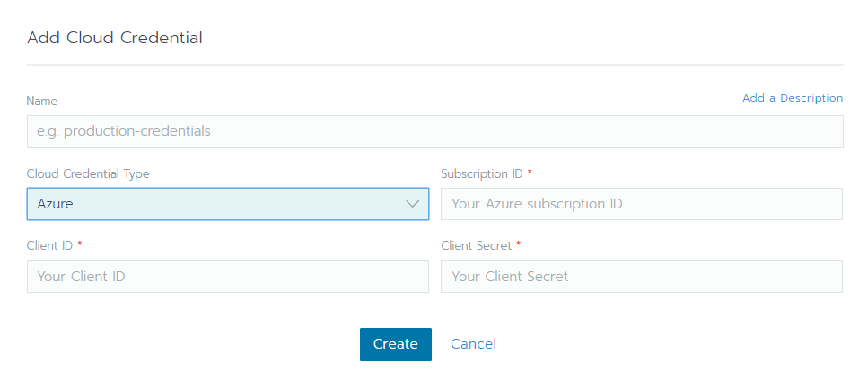Click the Name input field
The image size is (868, 381).
point(434,131)
